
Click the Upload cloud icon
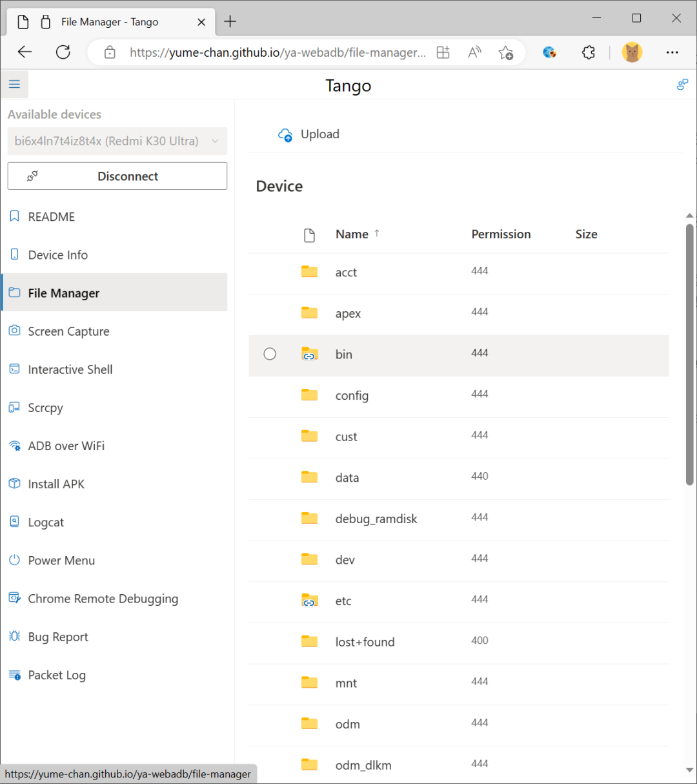[x=285, y=134]
